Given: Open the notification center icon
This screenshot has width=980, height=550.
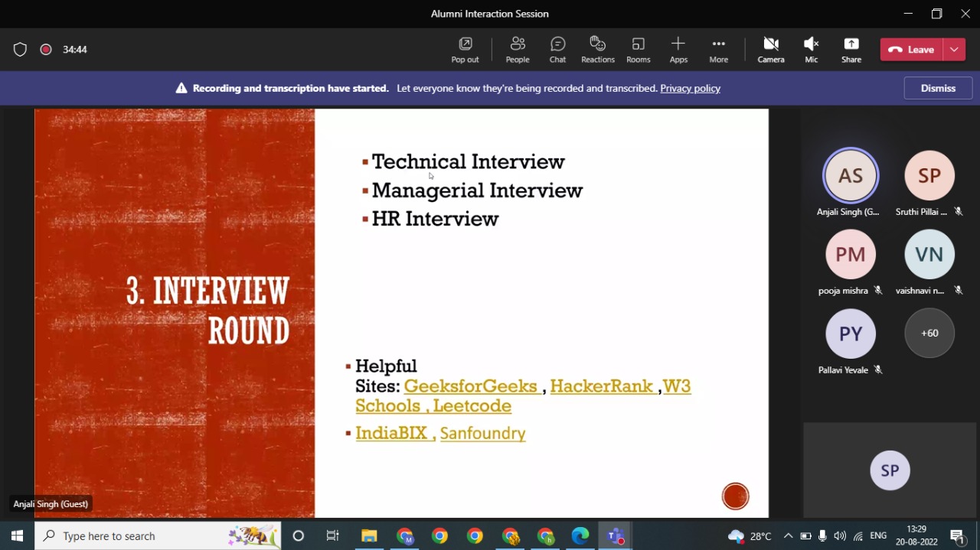Looking at the screenshot, I should click(x=957, y=536).
